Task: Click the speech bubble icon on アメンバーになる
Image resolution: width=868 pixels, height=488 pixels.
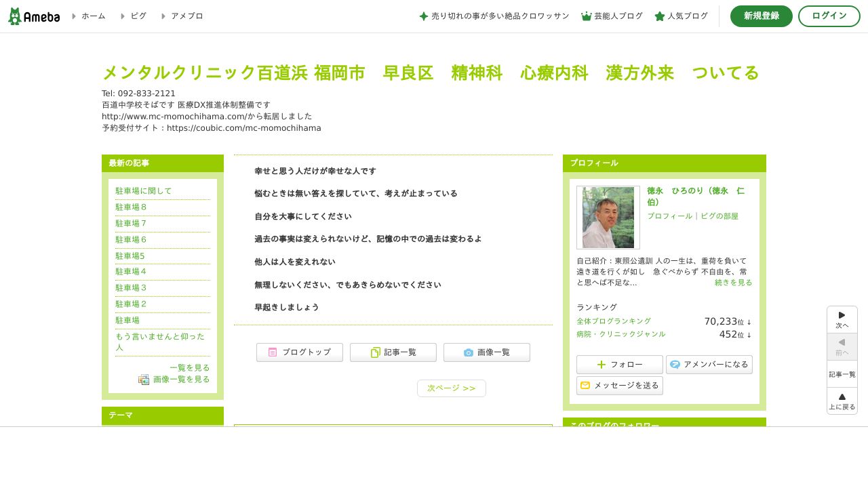Action: (675, 365)
